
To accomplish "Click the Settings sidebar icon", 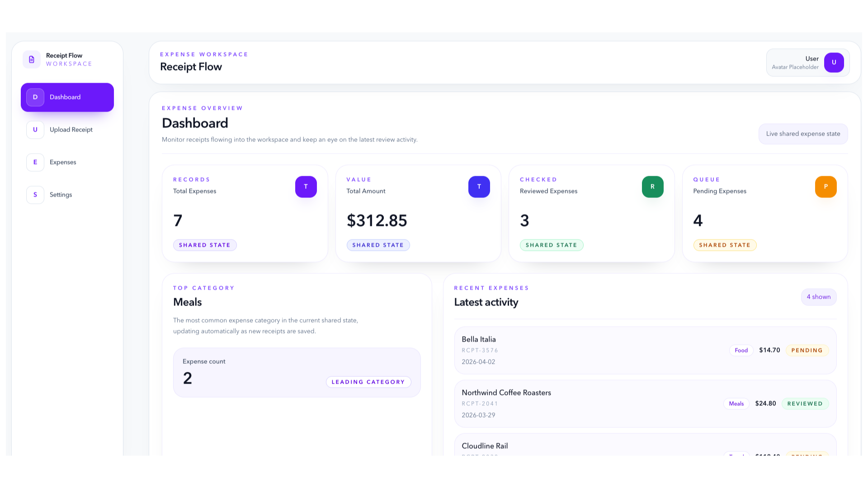I will [35, 195].
